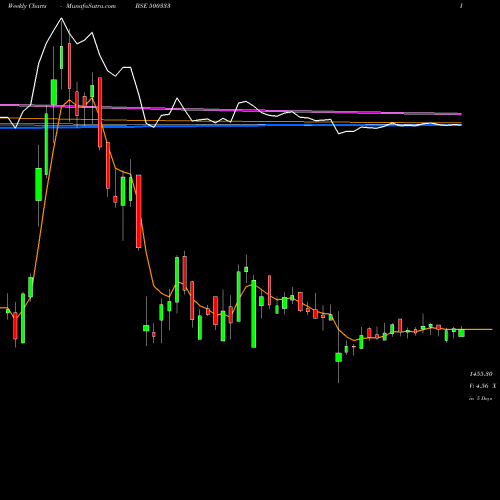Click the 1455.30 price value
The height and width of the screenshot is (500, 500).
481,374
